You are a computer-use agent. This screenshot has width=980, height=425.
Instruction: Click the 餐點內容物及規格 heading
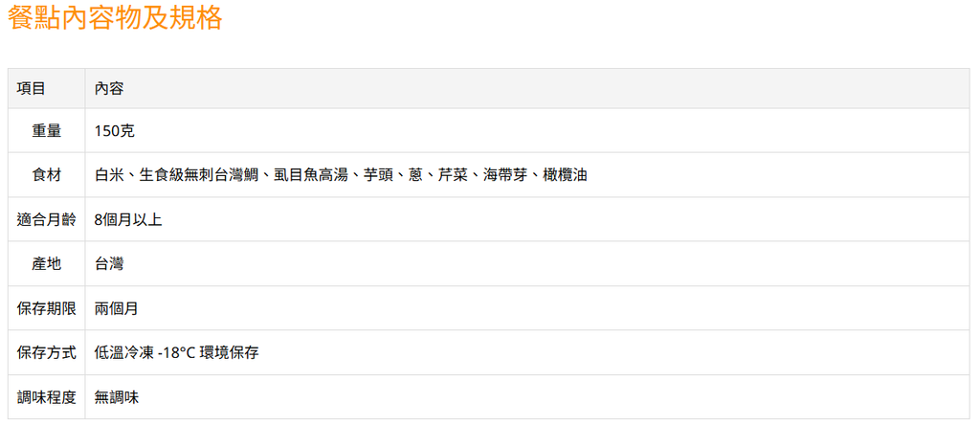(115, 19)
